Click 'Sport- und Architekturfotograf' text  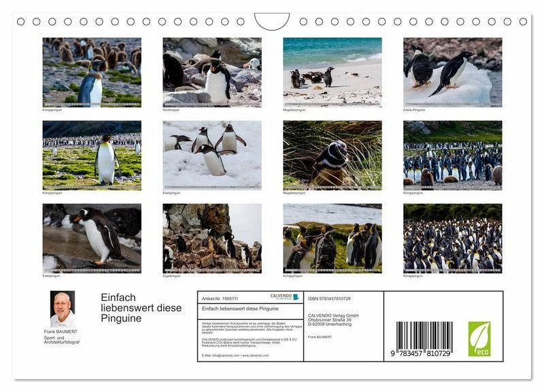click(62, 340)
